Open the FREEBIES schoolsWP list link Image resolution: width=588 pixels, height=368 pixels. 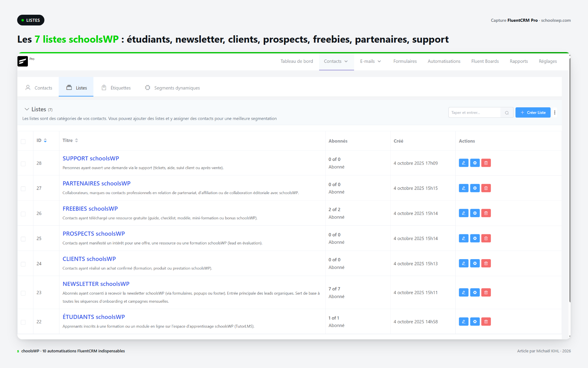click(x=90, y=209)
